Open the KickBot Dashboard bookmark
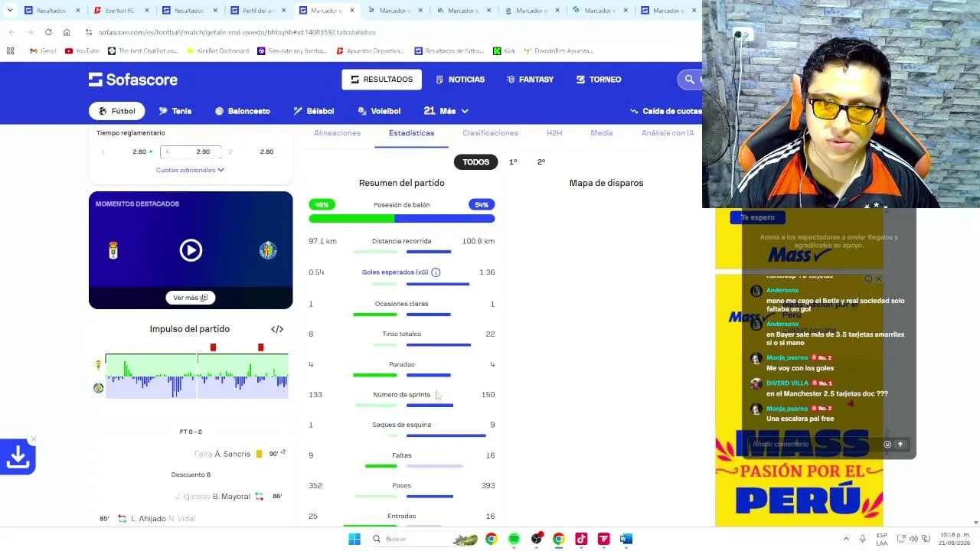The image size is (980, 551). (217, 51)
